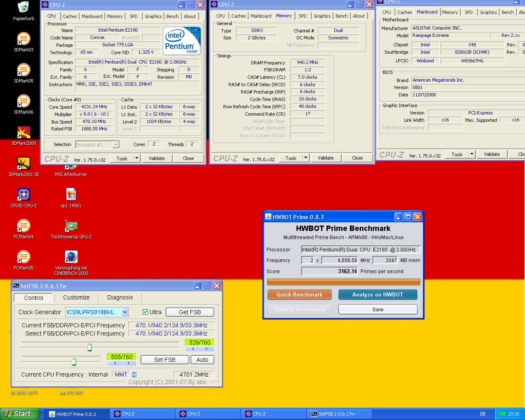Click the upper SetFSB frequency slider thumb
The width and height of the screenshot is (525, 420).
(89, 347)
